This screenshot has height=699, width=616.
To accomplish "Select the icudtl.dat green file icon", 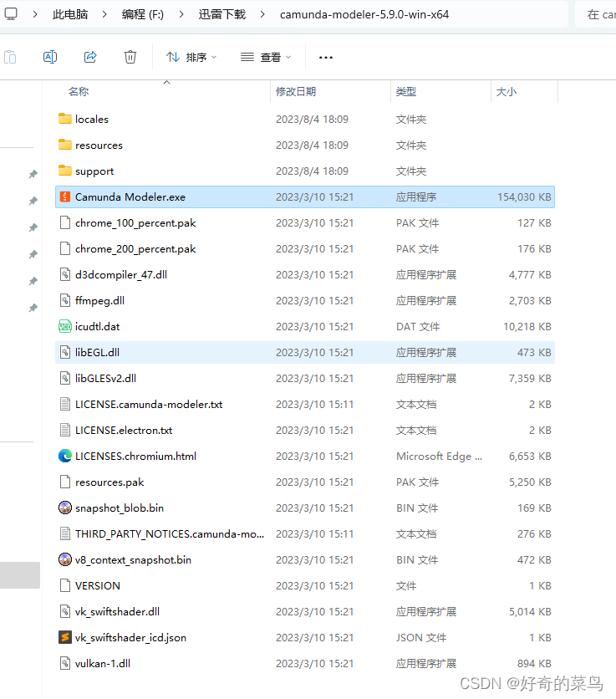I will [65, 326].
